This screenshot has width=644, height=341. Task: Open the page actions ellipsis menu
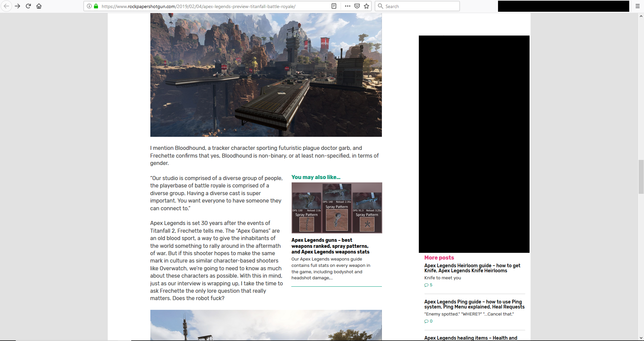348,6
